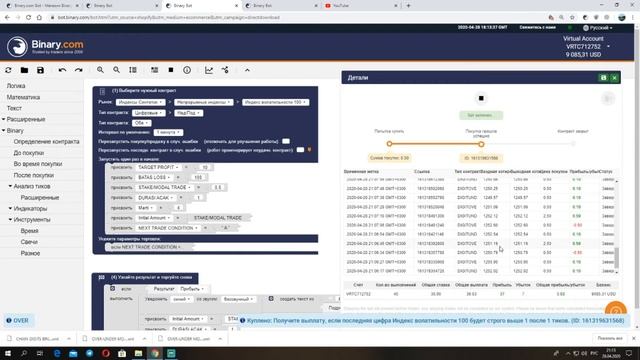Click the summary panel icon in toolbar

pyautogui.click(x=154, y=70)
